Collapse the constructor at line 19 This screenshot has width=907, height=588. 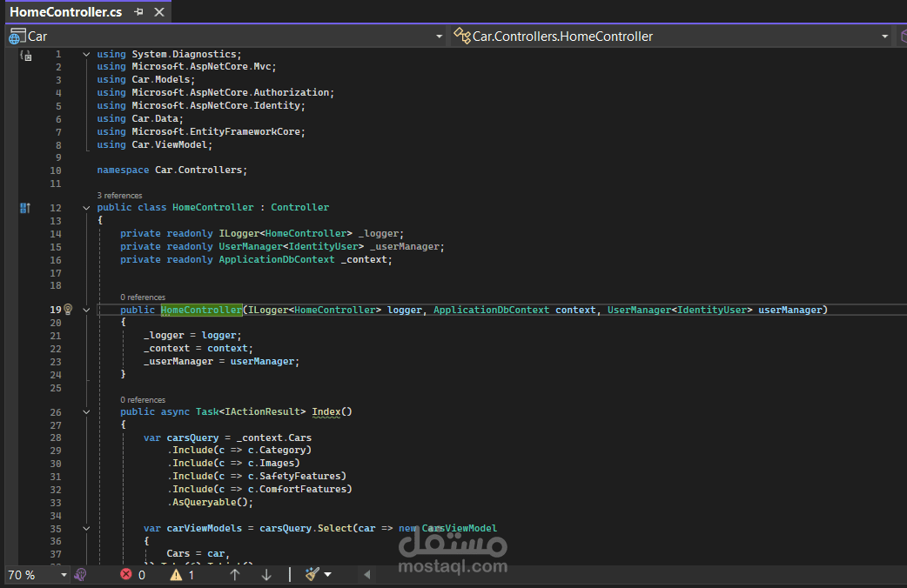tap(86, 310)
